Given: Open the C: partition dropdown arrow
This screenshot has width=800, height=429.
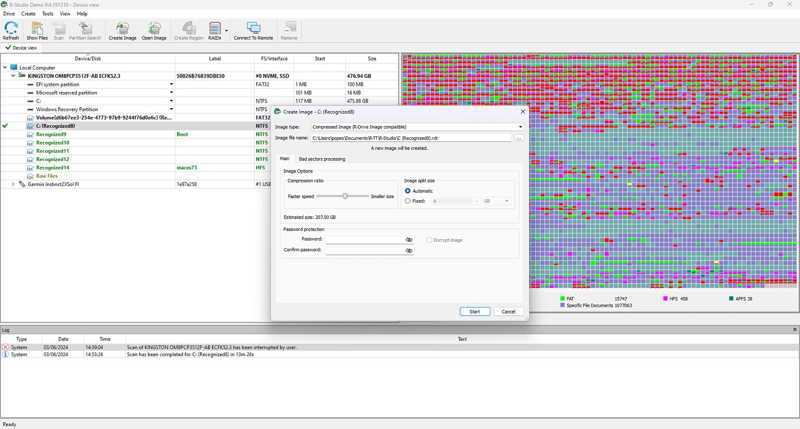Looking at the screenshot, I should [x=171, y=101].
